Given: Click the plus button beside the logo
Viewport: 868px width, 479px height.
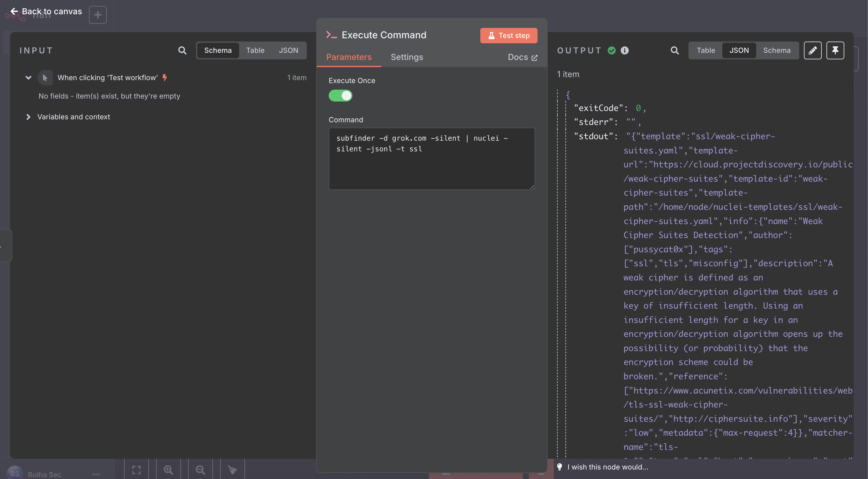Looking at the screenshot, I should tap(98, 15).
